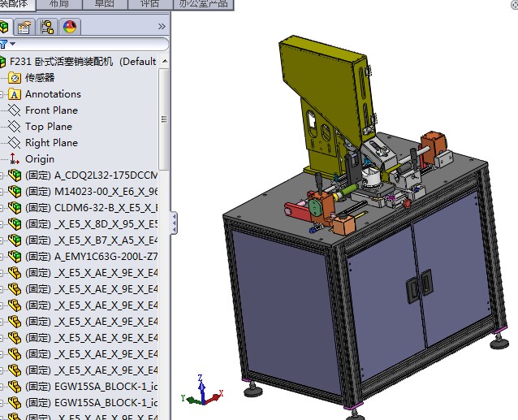
Task: Expand the first EGW15SA_BLOCK-1 node
Action: coord(2,387)
